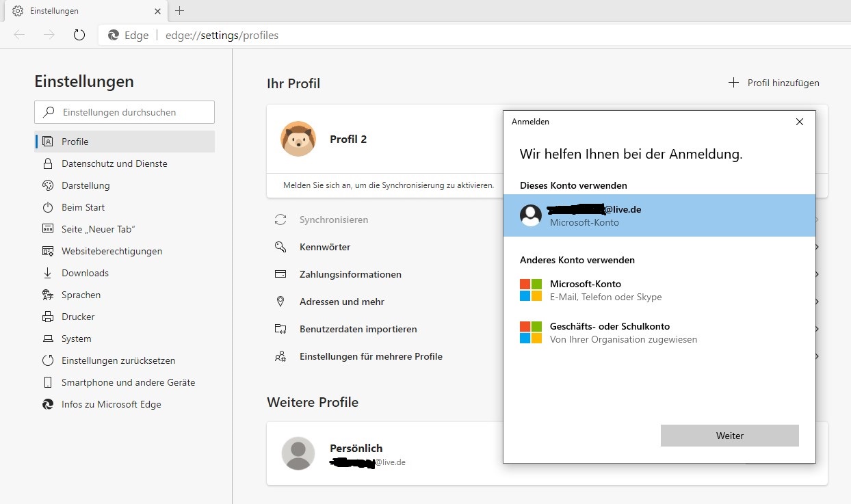
Task: Open the Datenschutz und Dienste settings
Action: point(125,163)
